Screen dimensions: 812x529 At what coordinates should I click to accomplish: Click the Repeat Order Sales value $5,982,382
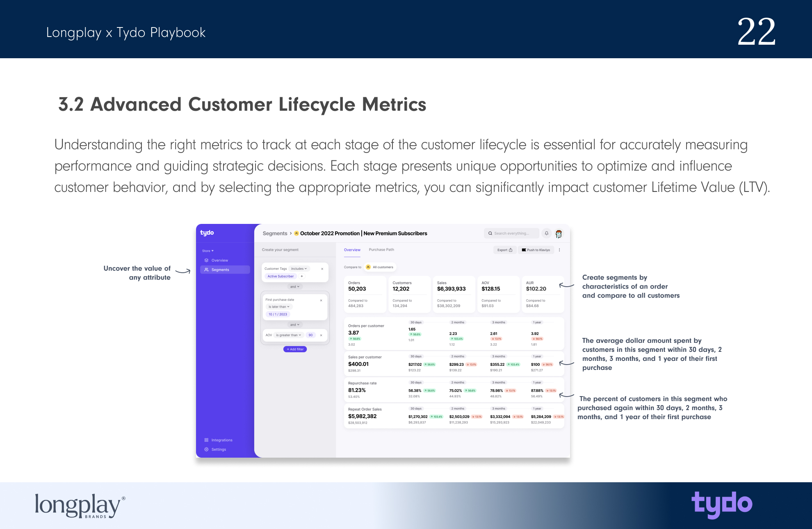coord(363,416)
